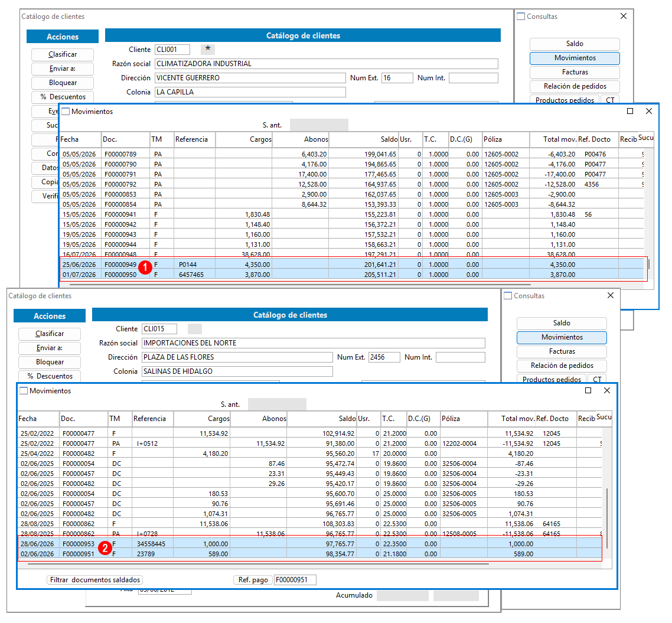
Task: Maximize the lower Movimientos window
Action: pyautogui.click(x=588, y=391)
